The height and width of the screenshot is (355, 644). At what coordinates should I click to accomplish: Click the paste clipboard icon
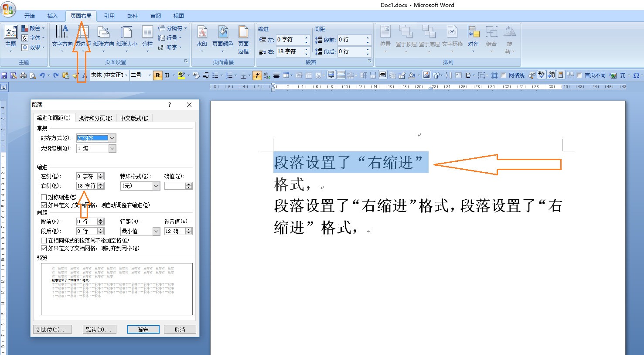click(66, 75)
